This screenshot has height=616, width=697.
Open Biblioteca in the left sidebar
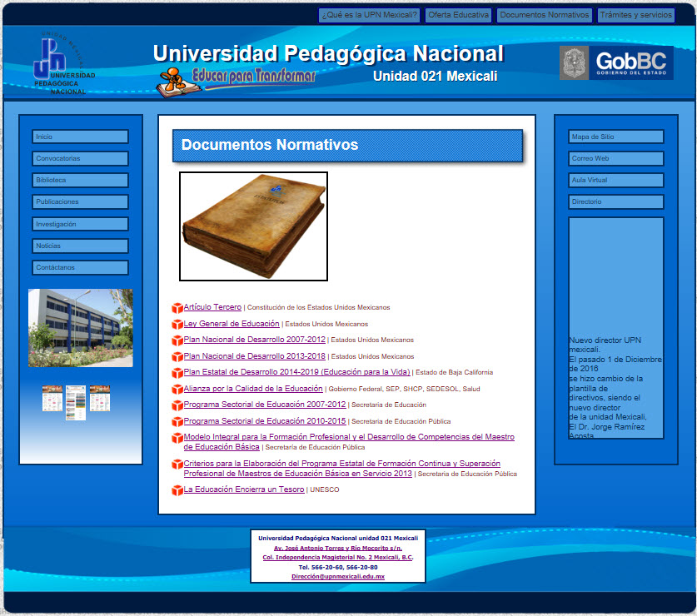[80, 180]
